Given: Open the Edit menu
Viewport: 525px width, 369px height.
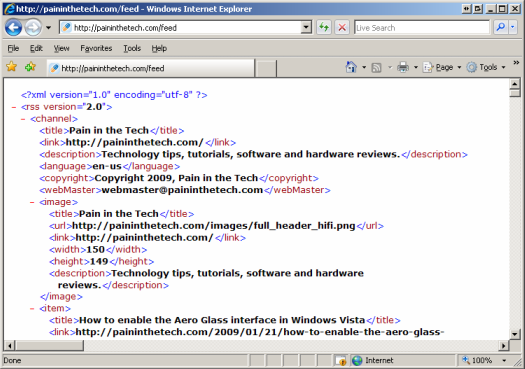Looking at the screenshot, I should (36, 49).
